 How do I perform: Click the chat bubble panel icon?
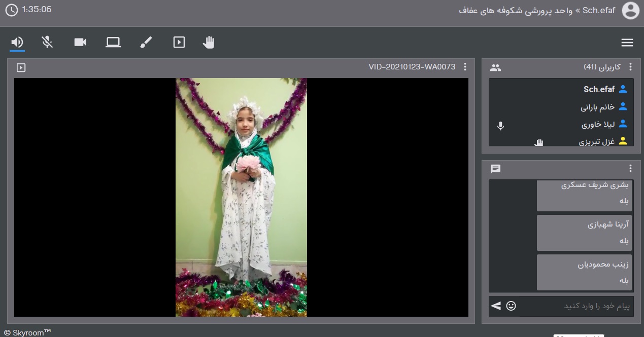pos(496,169)
